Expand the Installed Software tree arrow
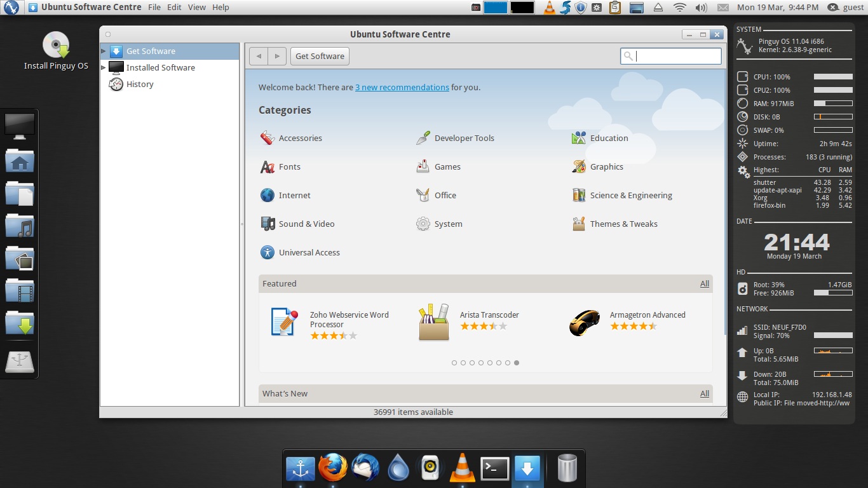The image size is (868, 488). tap(104, 67)
